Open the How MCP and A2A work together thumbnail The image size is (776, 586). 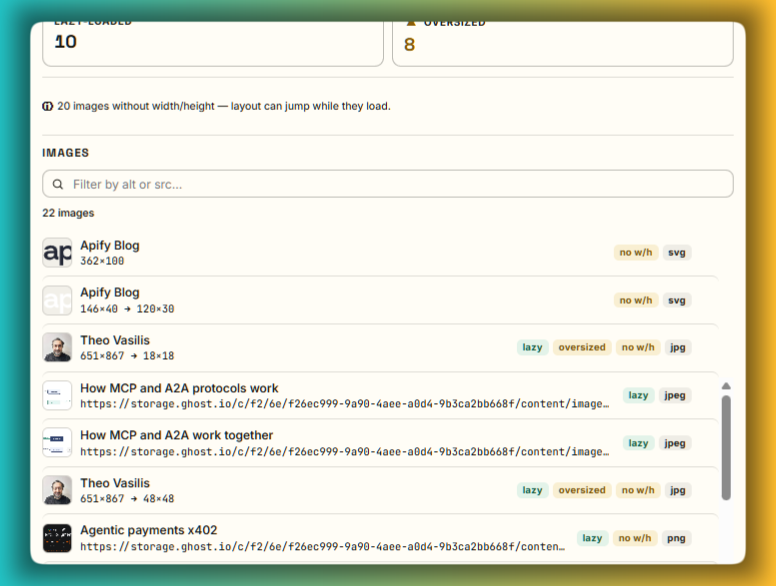(x=57, y=442)
